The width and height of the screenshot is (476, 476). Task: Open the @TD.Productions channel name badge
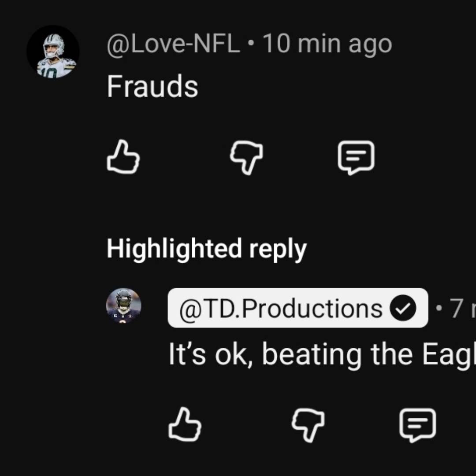click(x=298, y=308)
